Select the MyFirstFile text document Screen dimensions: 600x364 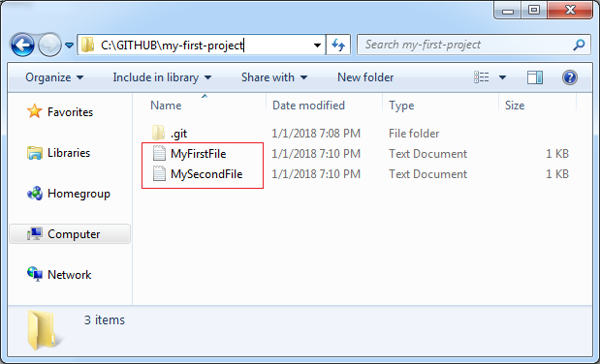[198, 154]
